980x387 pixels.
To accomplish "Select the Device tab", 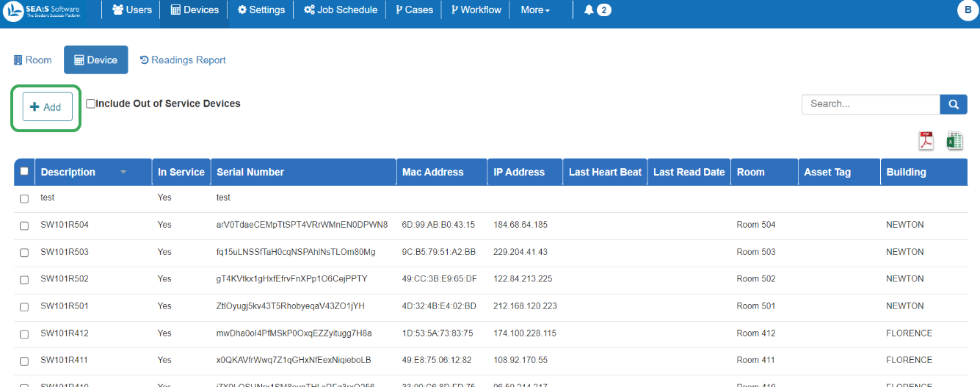I will click(96, 60).
